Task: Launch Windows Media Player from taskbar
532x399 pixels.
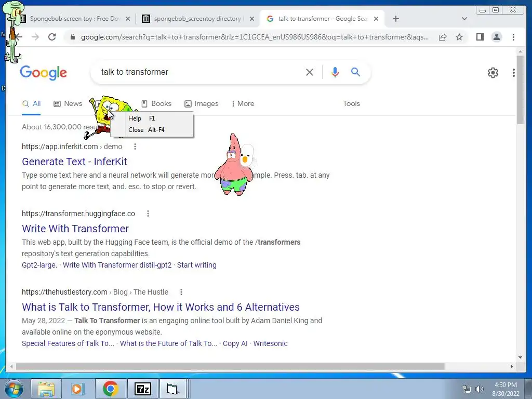Action: [x=78, y=389]
